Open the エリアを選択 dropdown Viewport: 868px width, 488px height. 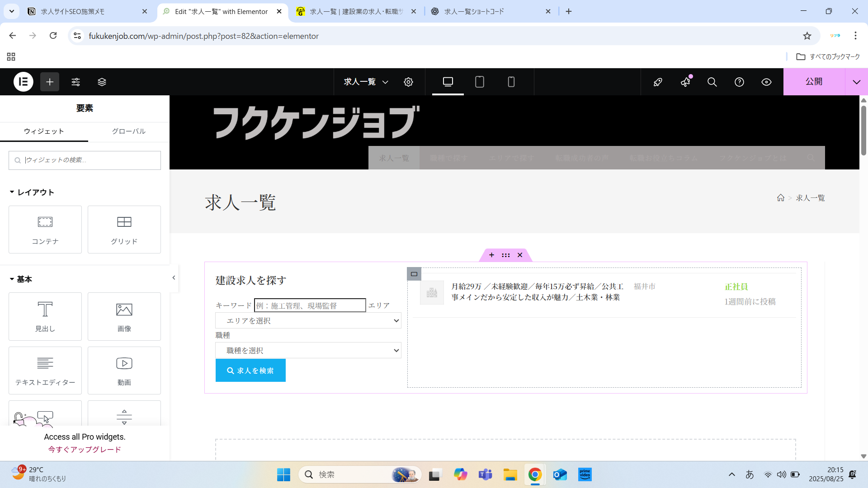(308, 321)
